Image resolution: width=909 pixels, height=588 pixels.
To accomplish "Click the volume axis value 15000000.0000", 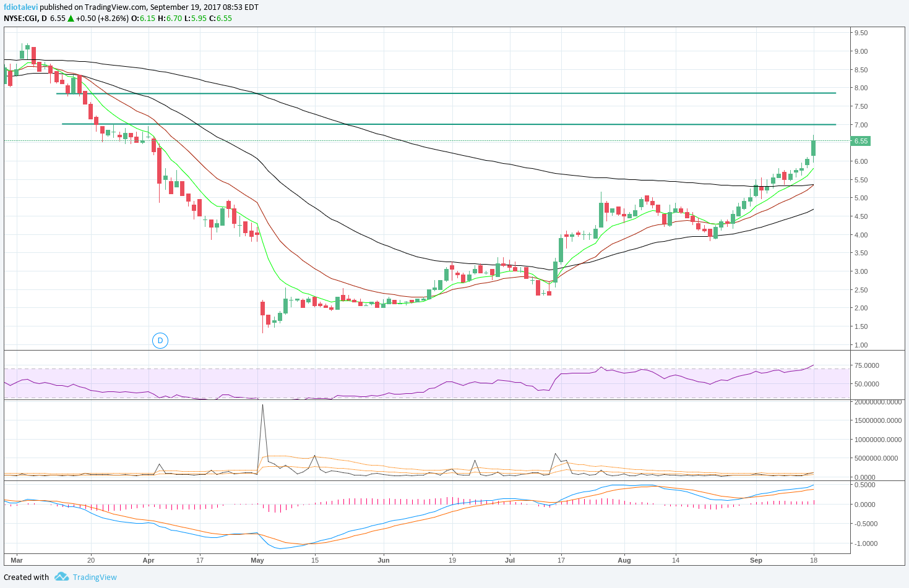I will [x=877, y=420].
